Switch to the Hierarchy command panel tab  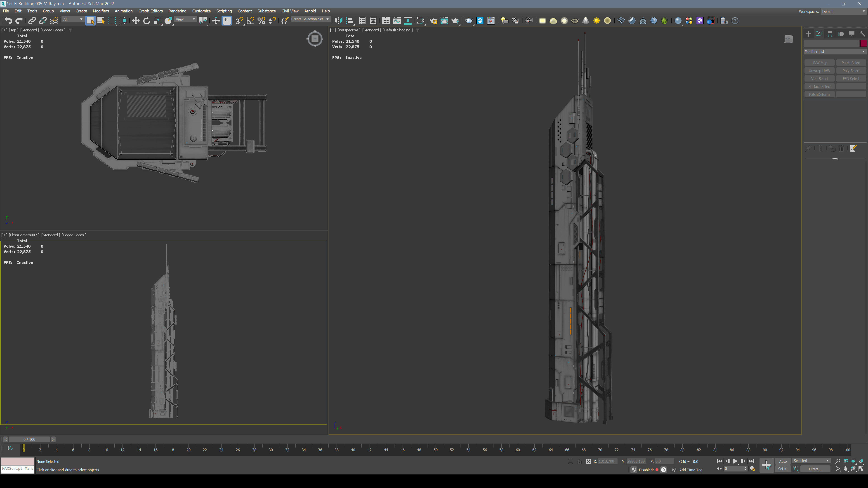coord(830,34)
